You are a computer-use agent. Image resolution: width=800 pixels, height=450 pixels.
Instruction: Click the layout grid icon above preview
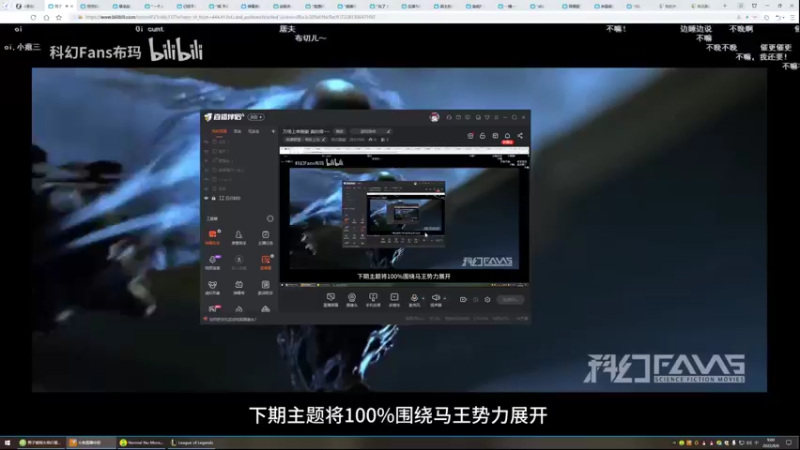(495, 136)
